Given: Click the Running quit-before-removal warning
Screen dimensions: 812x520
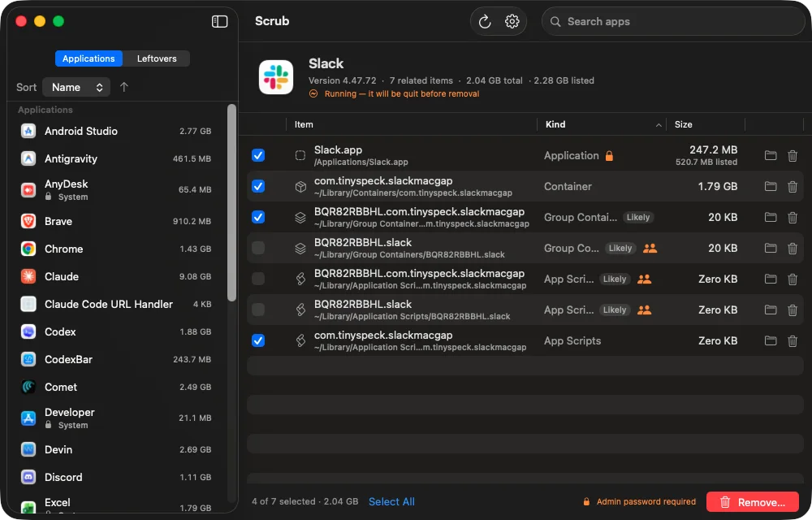Looking at the screenshot, I should tap(395, 93).
